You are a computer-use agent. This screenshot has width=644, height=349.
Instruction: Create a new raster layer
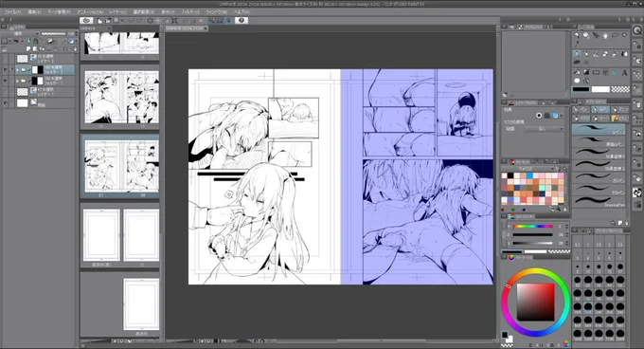tap(28, 49)
